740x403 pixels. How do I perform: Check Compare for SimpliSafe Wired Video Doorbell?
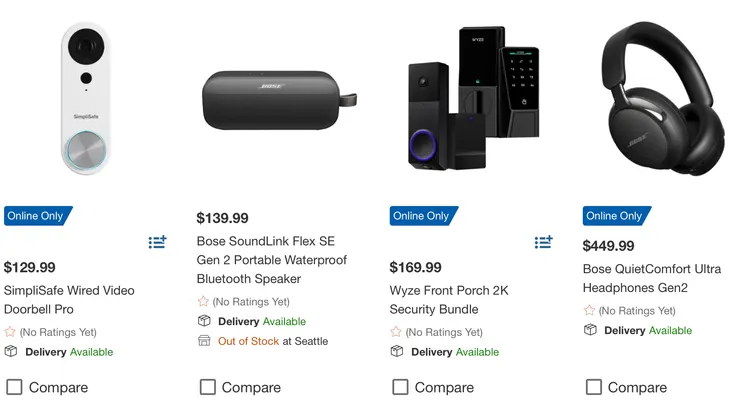[14, 387]
